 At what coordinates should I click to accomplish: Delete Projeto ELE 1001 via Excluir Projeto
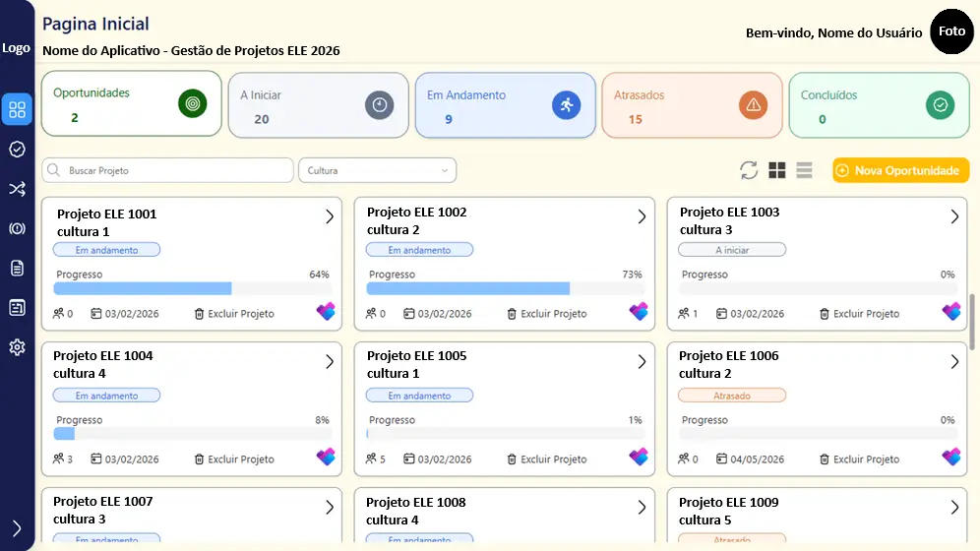click(234, 314)
